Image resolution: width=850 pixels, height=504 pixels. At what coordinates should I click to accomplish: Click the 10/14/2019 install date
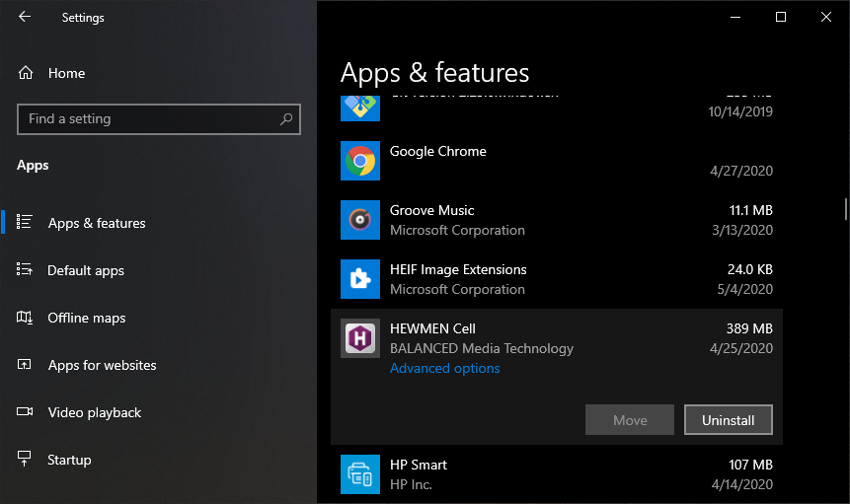(x=740, y=111)
